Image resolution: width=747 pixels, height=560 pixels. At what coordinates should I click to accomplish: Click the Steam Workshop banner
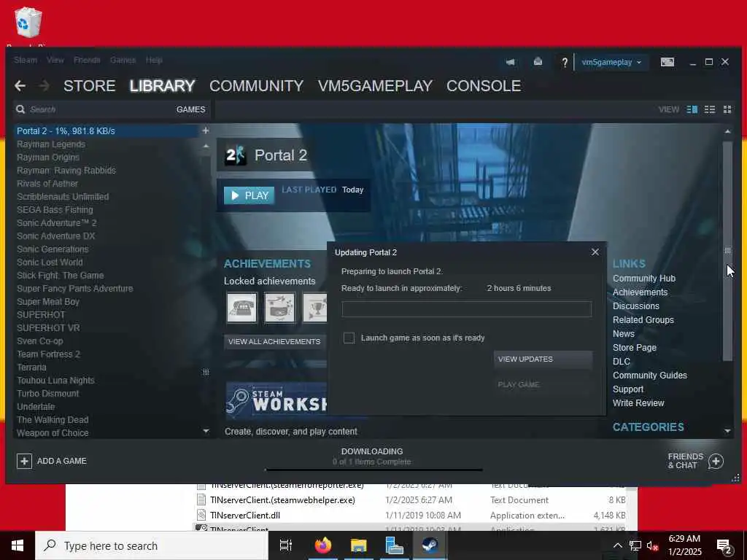coord(276,401)
